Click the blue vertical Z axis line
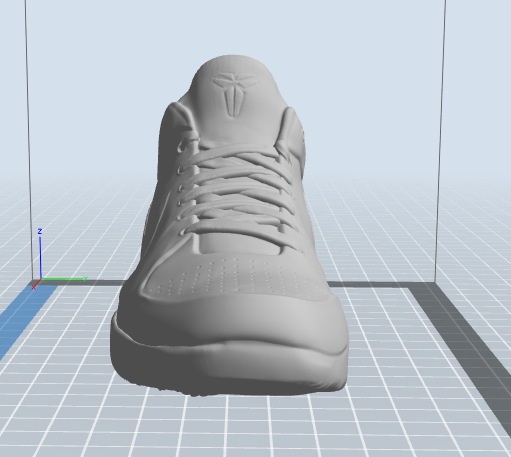The width and height of the screenshot is (511, 457). [40, 257]
